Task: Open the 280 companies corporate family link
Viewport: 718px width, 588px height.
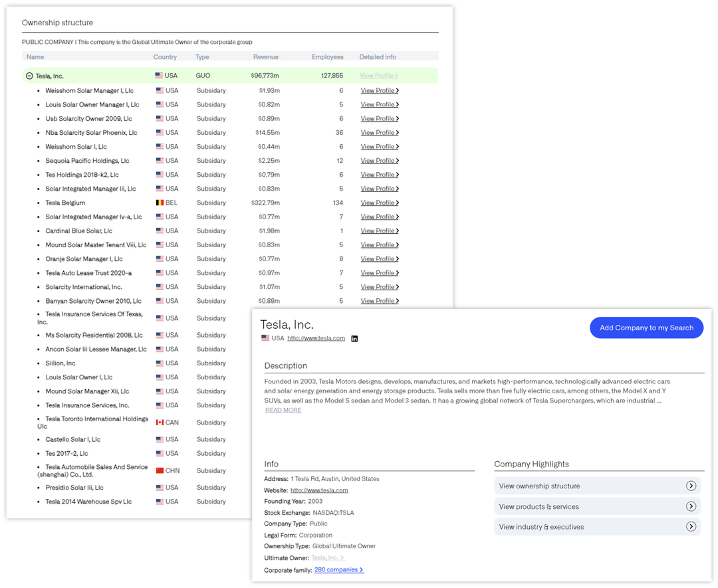Action: point(338,569)
